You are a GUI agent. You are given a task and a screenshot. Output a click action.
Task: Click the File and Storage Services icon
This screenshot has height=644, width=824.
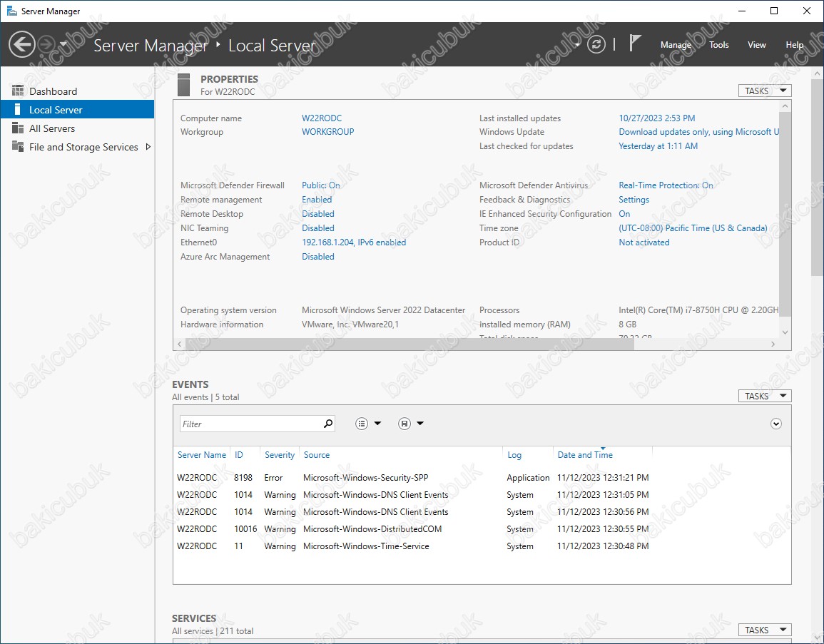point(18,146)
